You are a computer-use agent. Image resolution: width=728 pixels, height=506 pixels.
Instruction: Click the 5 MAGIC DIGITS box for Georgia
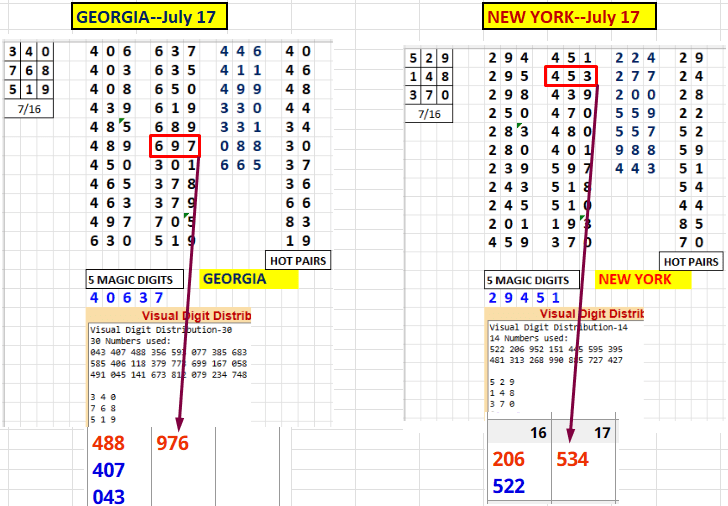click(135, 279)
